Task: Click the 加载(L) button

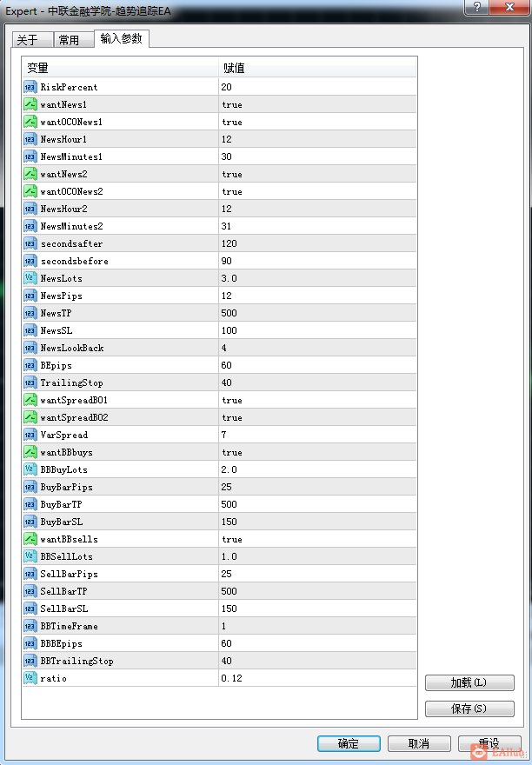Action: coord(469,682)
